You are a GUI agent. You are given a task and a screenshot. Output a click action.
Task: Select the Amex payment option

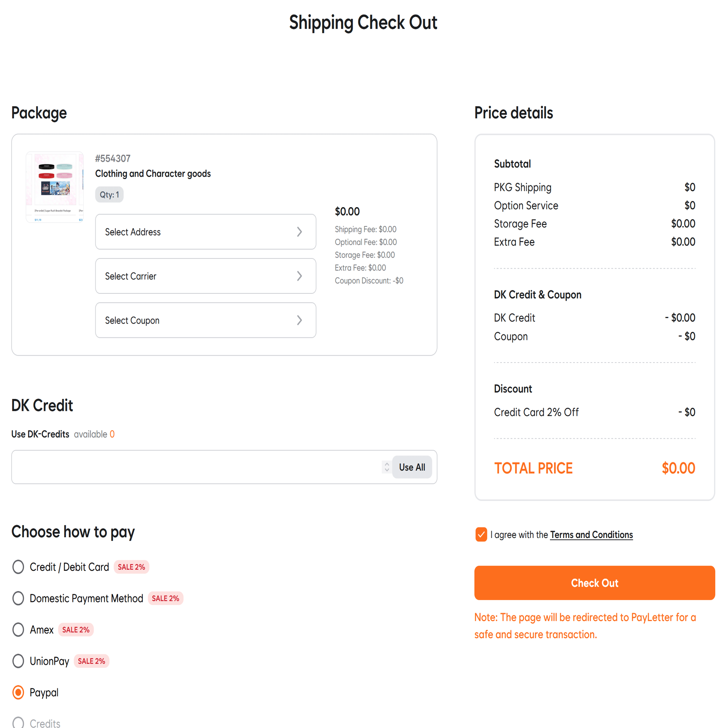pos(18,629)
